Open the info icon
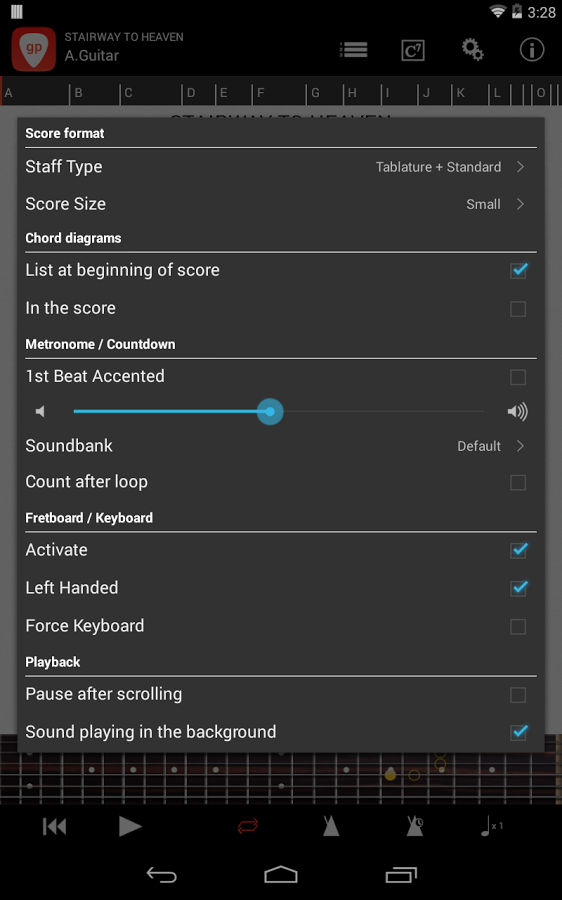Viewport: 562px width, 900px height. point(532,50)
